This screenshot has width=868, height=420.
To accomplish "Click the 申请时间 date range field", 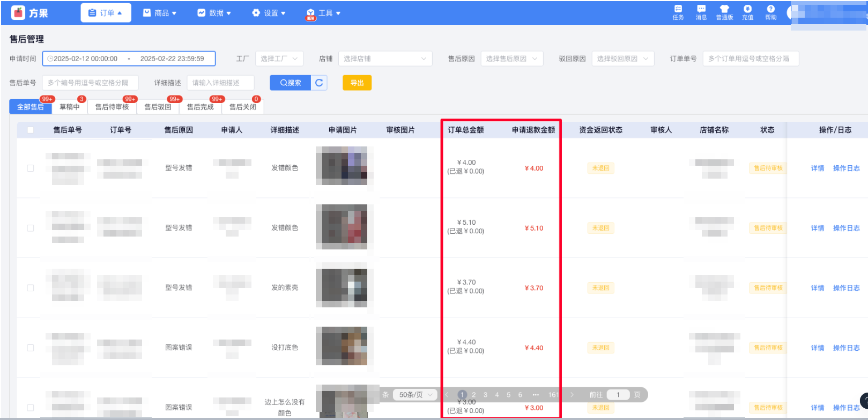I will click(129, 58).
